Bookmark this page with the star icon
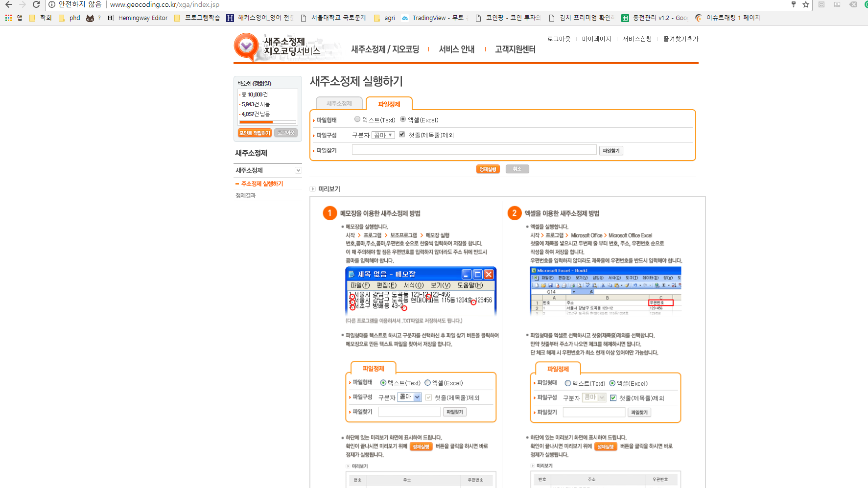The image size is (868, 488). 806,4
